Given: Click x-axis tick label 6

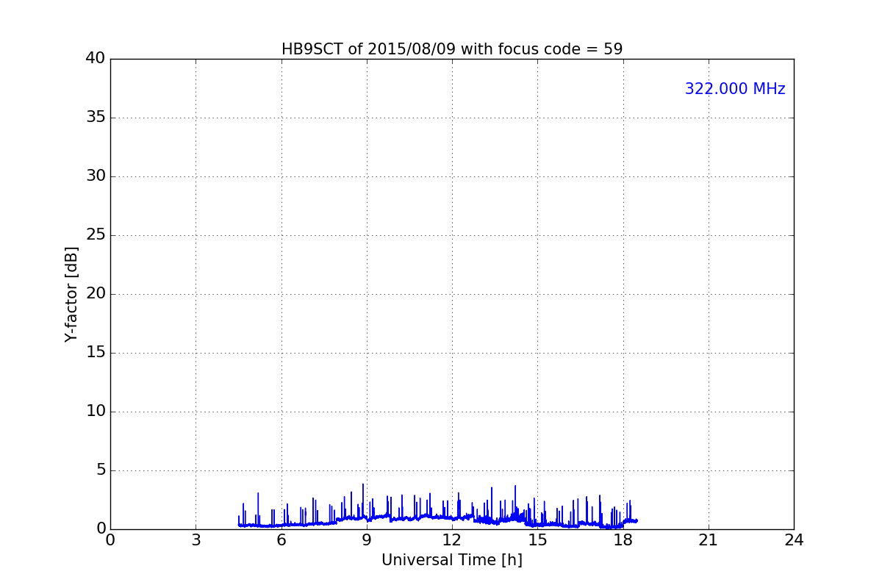Looking at the screenshot, I should [x=282, y=540].
